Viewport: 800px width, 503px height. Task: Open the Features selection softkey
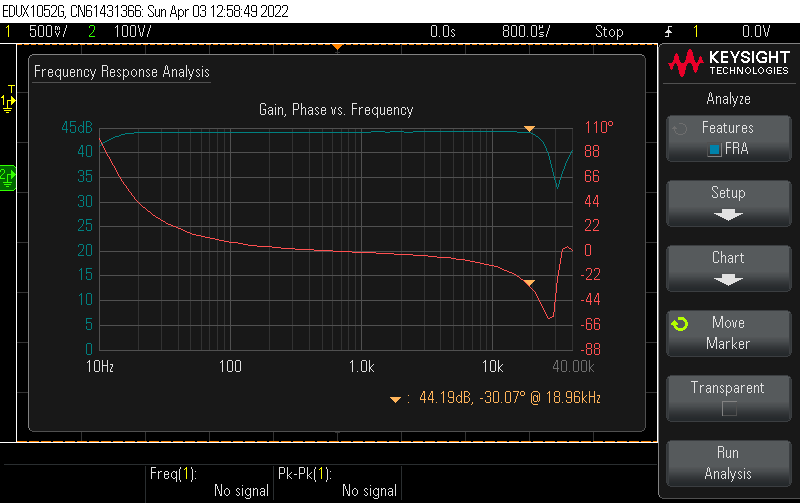click(x=728, y=139)
